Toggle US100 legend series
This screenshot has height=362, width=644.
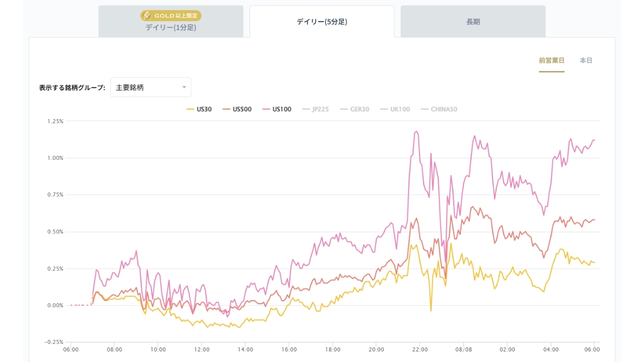click(277, 109)
